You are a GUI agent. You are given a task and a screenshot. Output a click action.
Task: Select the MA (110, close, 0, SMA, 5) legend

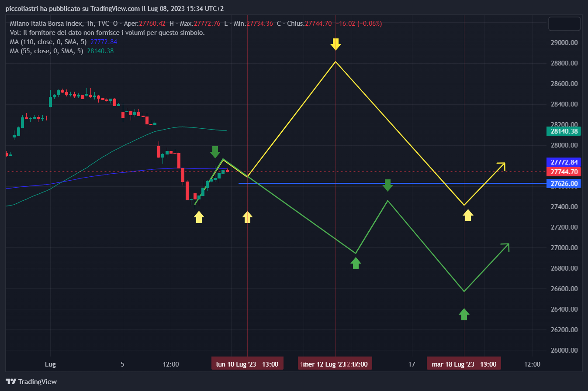point(48,42)
